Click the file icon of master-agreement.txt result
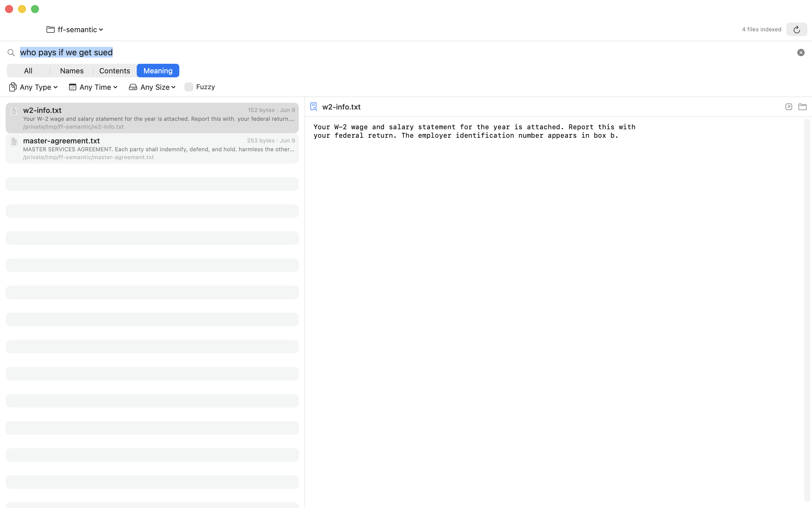This screenshot has height=508, width=812. (x=14, y=142)
